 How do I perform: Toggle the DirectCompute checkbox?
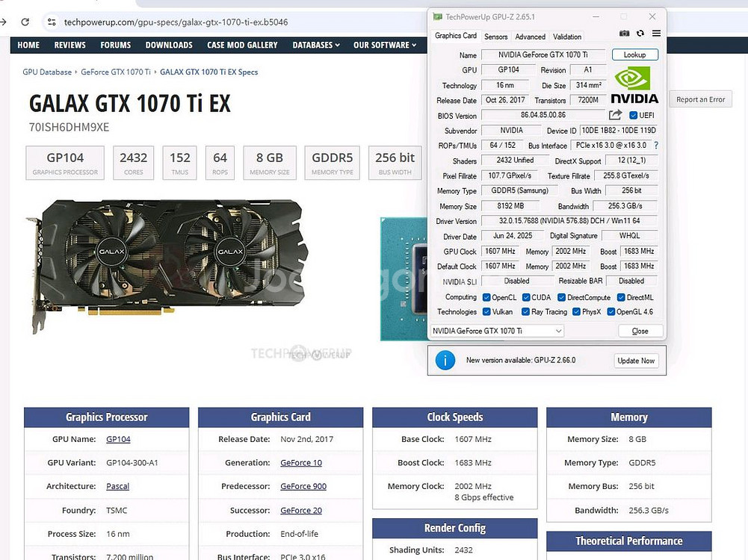561,297
